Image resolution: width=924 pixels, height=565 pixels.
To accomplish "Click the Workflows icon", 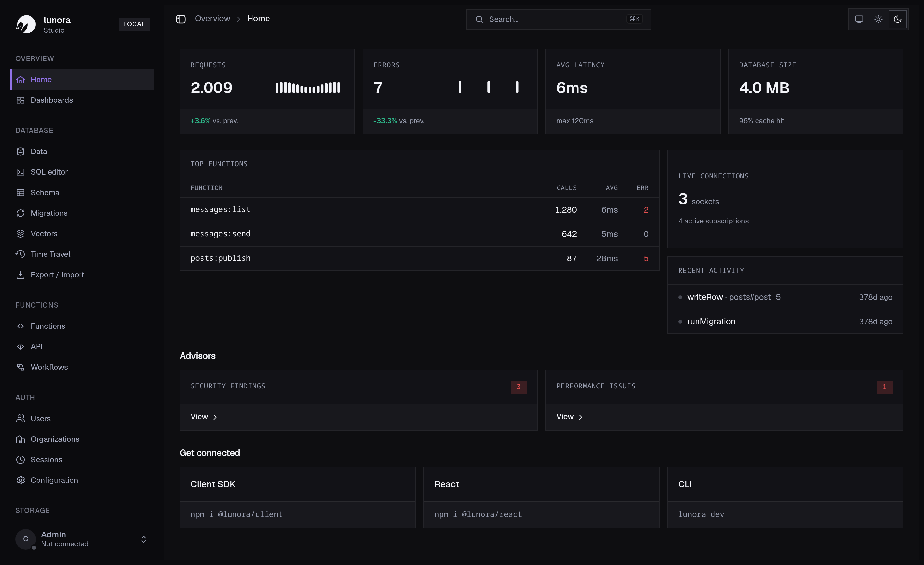I will (x=21, y=367).
